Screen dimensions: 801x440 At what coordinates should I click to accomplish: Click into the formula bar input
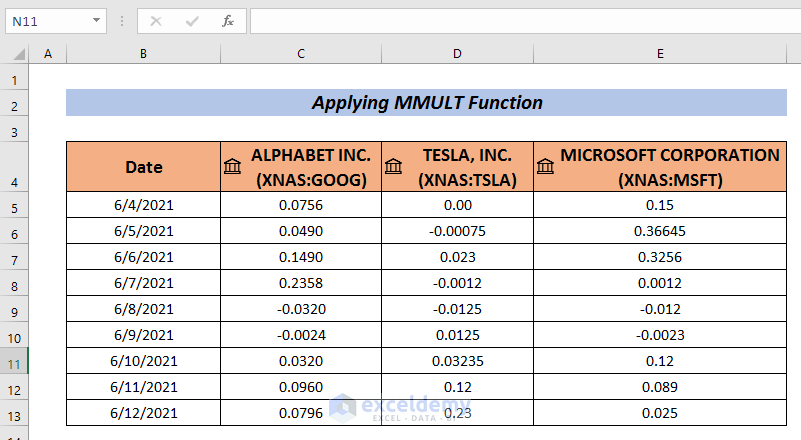click(525, 21)
